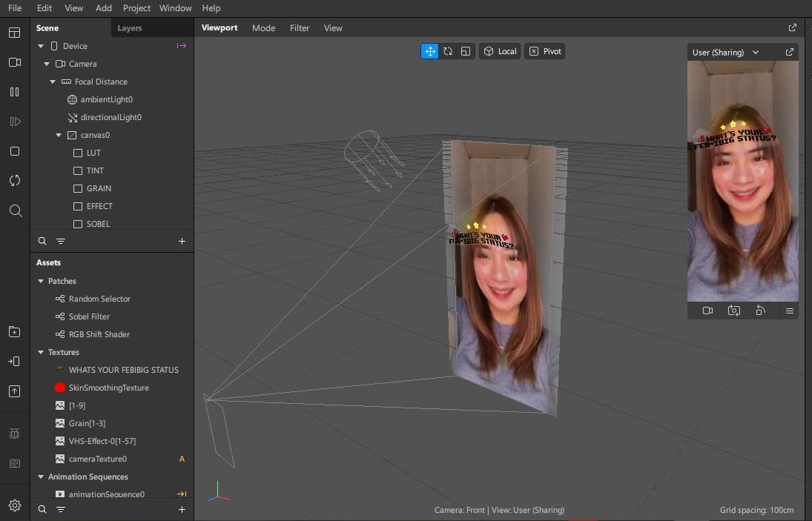Click the Add (+) button in Scene panel
The width and height of the screenshot is (812, 521).
tap(182, 241)
